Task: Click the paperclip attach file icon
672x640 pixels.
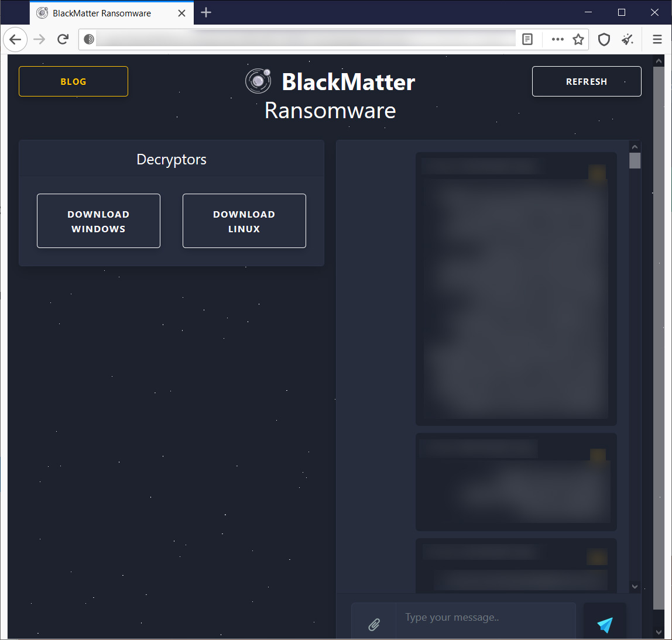Action: (x=373, y=625)
